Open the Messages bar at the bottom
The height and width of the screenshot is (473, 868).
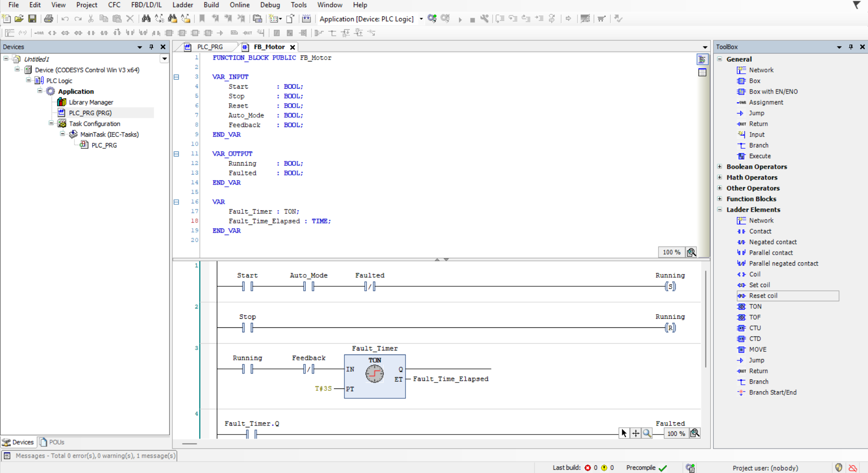[90, 455]
